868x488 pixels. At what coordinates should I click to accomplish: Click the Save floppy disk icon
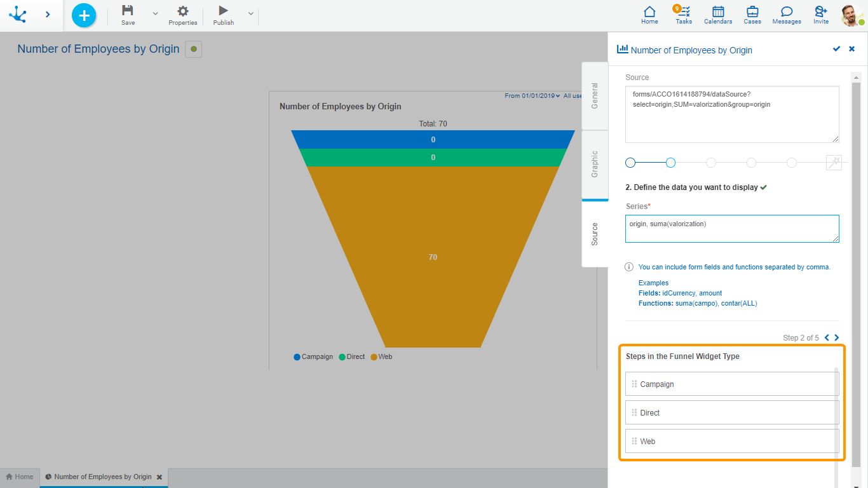128,11
